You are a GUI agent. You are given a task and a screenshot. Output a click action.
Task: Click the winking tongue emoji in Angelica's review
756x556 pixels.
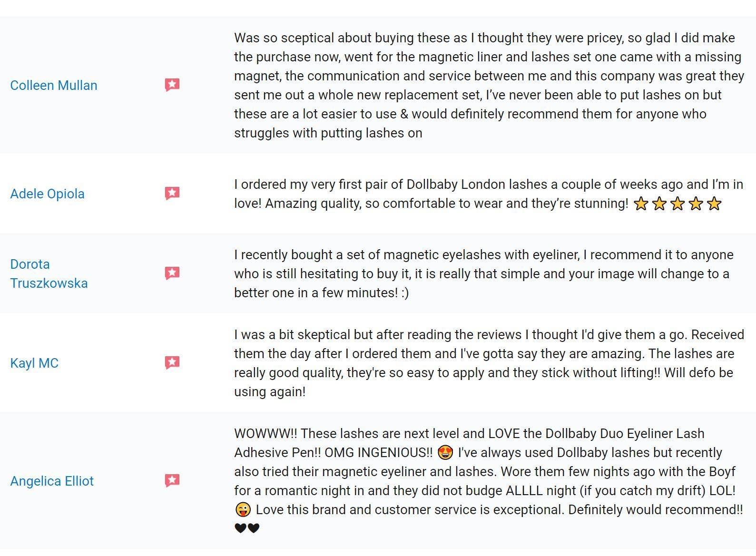click(x=243, y=510)
